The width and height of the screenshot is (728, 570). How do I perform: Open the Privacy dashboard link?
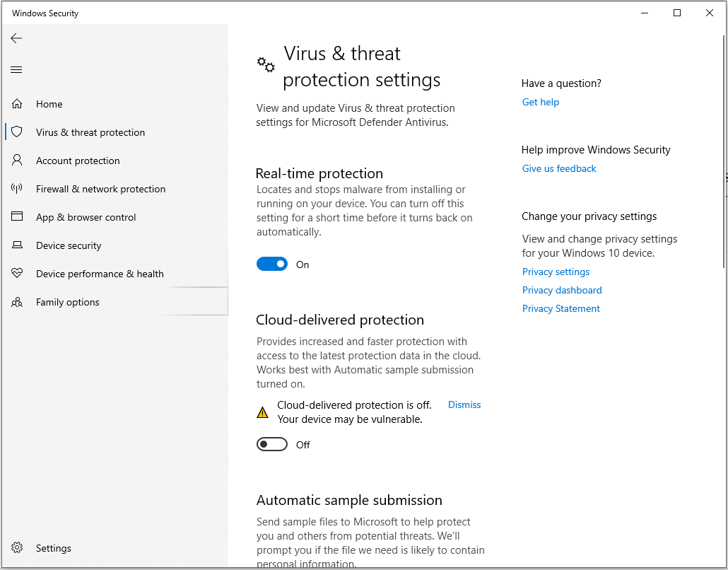562,290
